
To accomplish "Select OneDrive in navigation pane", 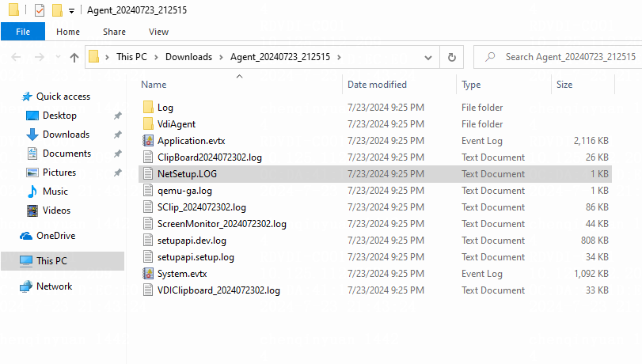I will tap(55, 236).
